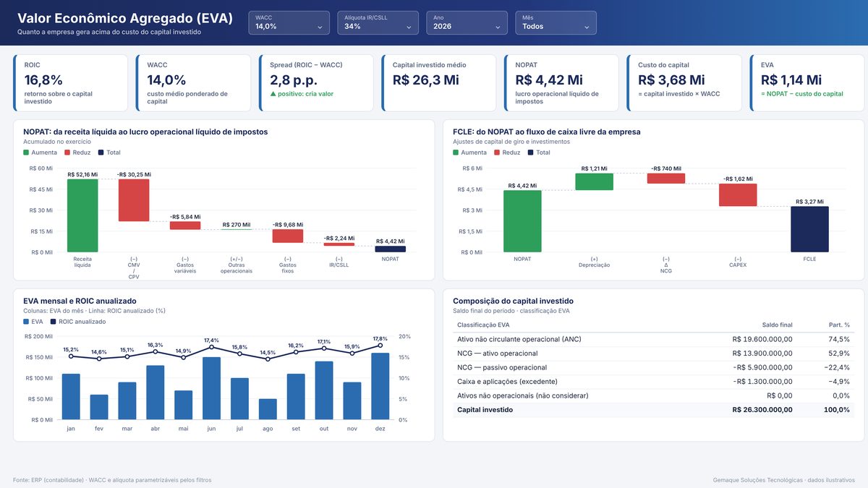Select the Ativo não circulante operacional (ANC) row
This screenshot has width=868, height=488.
tap(654, 339)
